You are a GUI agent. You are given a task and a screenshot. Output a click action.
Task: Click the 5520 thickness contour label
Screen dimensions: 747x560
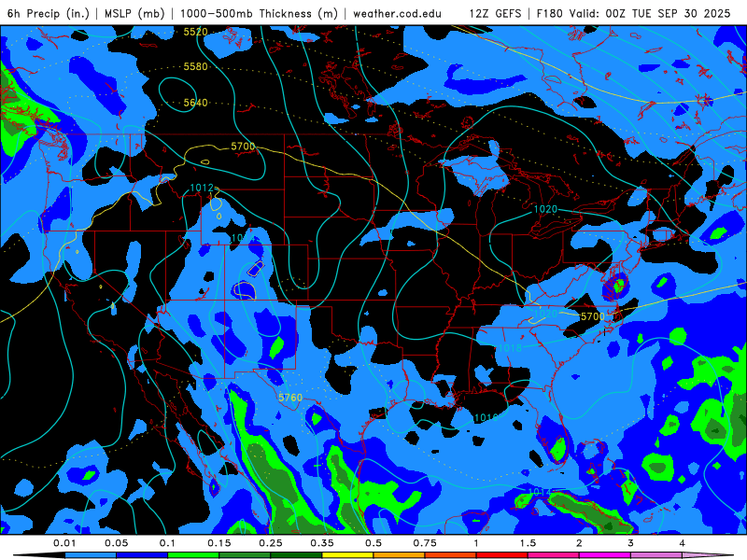(x=196, y=32)
